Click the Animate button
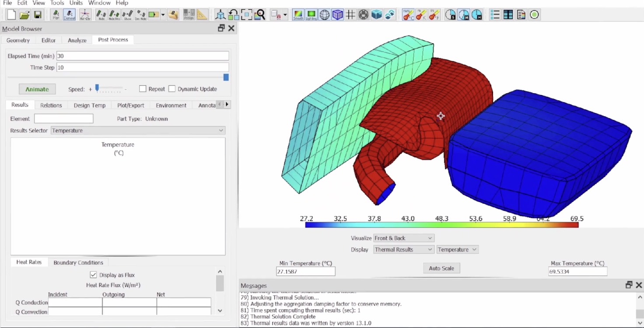Screen dimensions: 644x328 point(37,89)
